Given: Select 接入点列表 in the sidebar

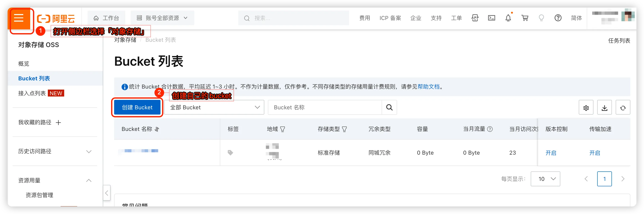Looking at the screenshot, I should (32, 93).
